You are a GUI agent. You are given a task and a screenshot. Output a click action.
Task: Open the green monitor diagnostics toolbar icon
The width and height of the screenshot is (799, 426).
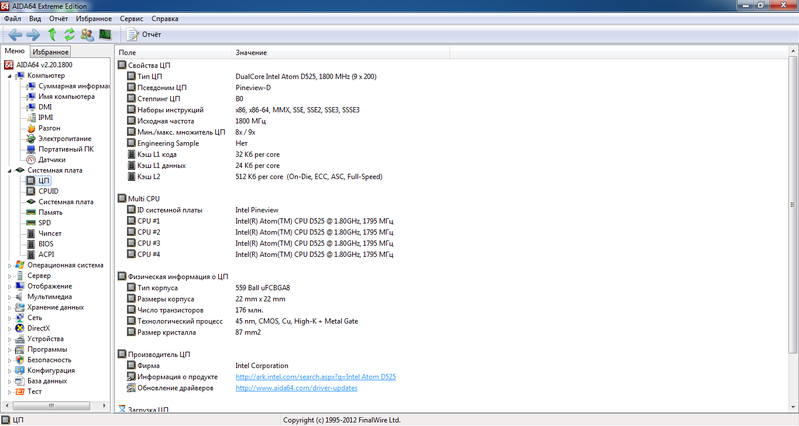pos(105,35)
